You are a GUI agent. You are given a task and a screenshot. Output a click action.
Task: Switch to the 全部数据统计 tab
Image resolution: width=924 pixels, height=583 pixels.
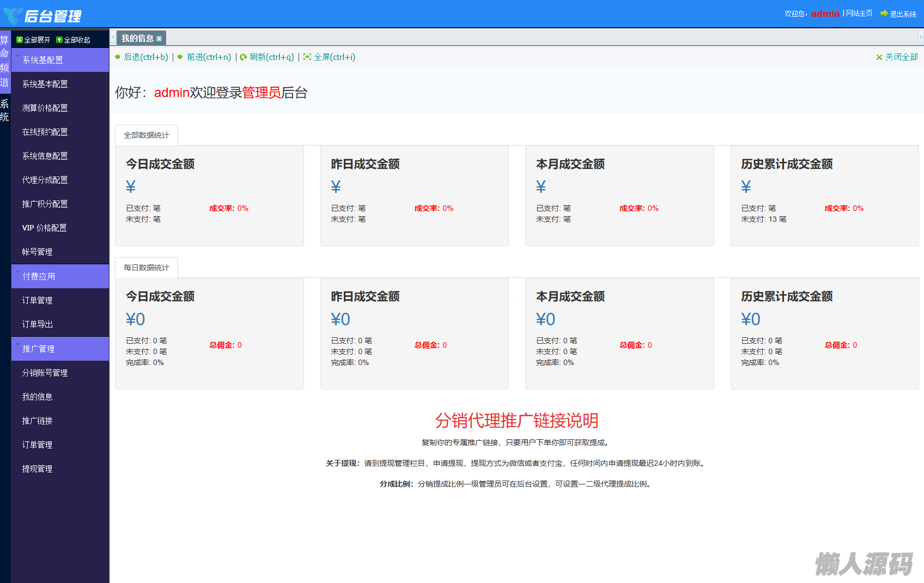[x=146, y=135]
